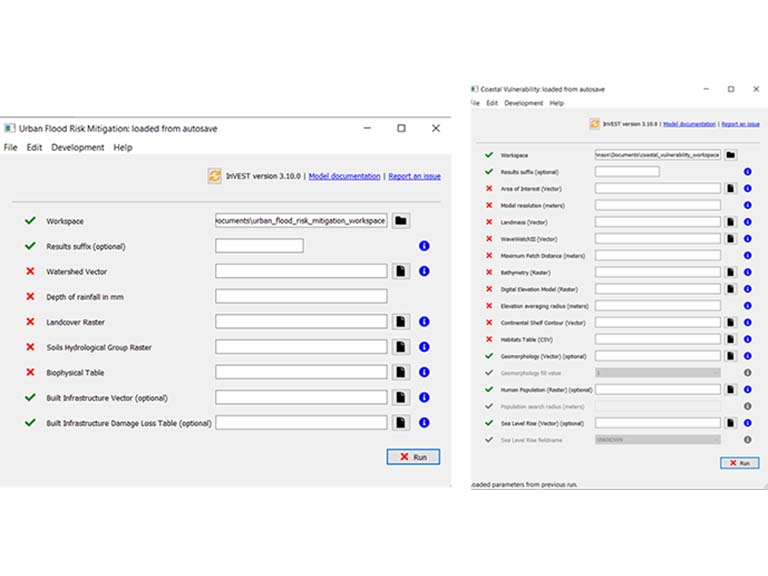Open file browser for Watershed Vector
The height and width of the screenshot is (576, 768).
pos(401,271)
